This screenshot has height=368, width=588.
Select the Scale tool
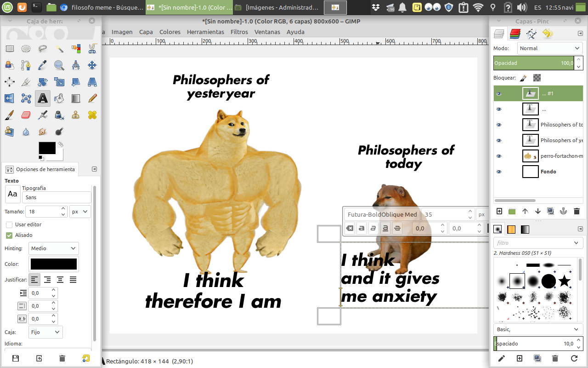59,81
